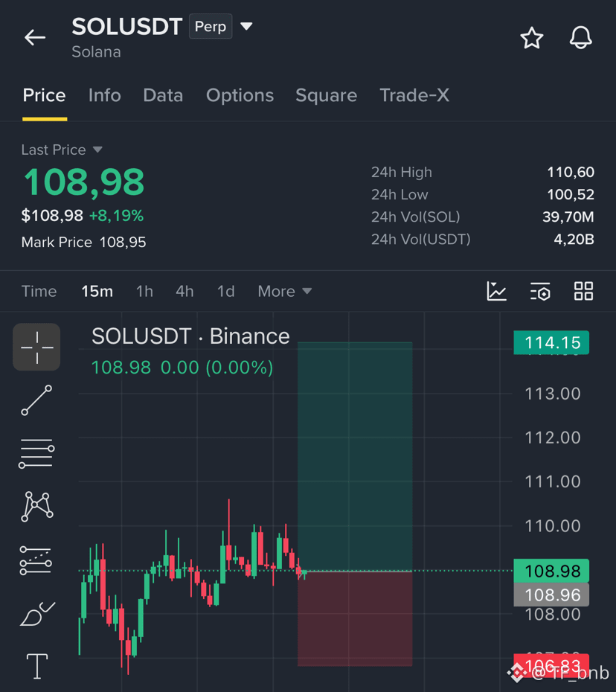The width and height of the screenshot is (616, 692).
Task: Switch to the Data tab
Action: (x=163, y=95)
